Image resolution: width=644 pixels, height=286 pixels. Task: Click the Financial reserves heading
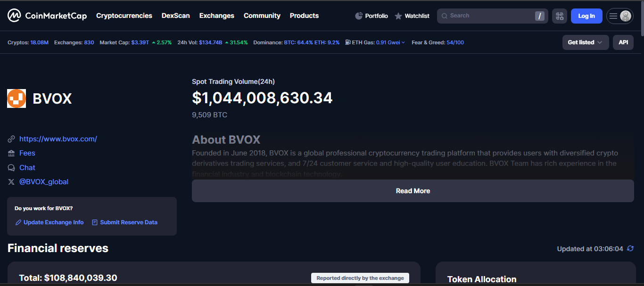click(58, 248)
